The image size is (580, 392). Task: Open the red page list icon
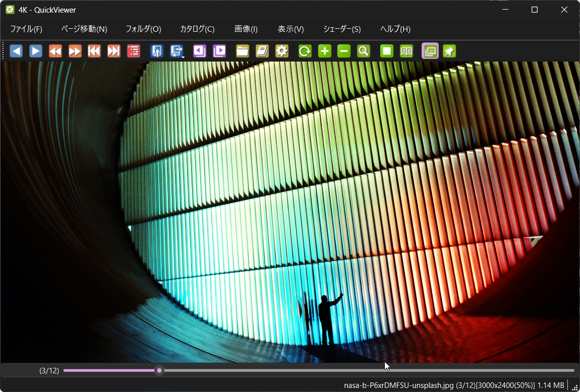(x=133, y=51)
